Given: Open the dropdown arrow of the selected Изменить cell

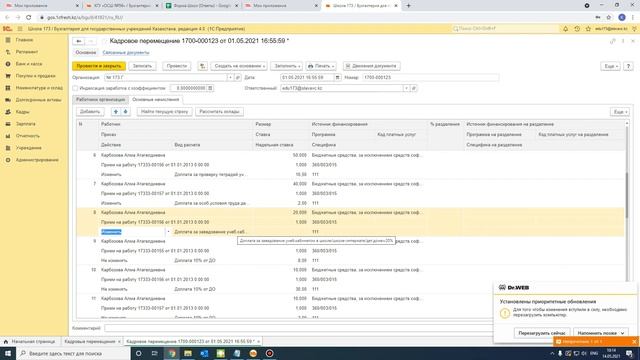Looking at the screenshot, I should coord(168,232).
